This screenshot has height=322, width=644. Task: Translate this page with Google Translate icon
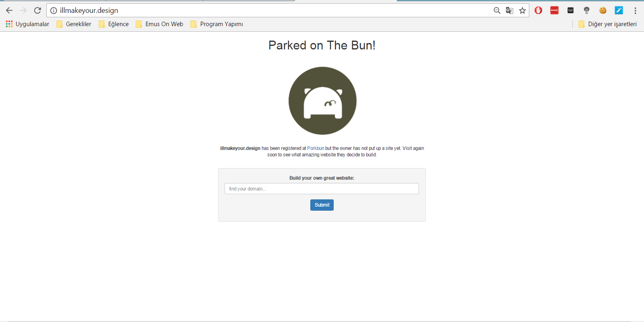tap(510, 10)
